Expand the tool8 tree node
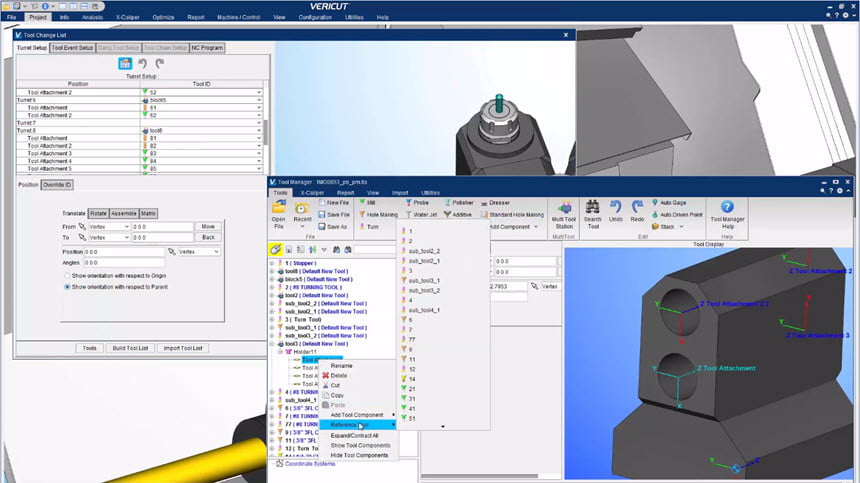This screenshot has height=483, width=860. tap(271, 271)
